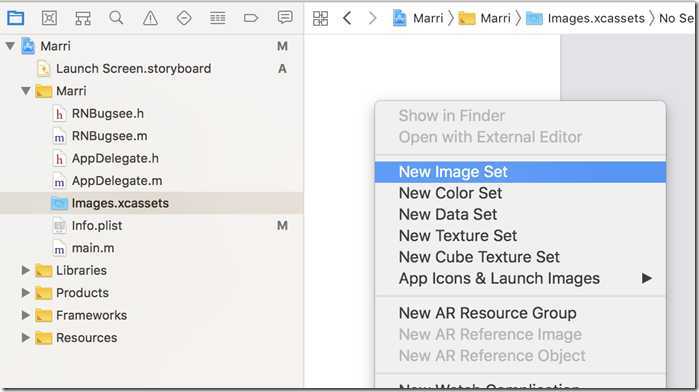
Task: Expand the Libraries folder
Action: point(26,270)
